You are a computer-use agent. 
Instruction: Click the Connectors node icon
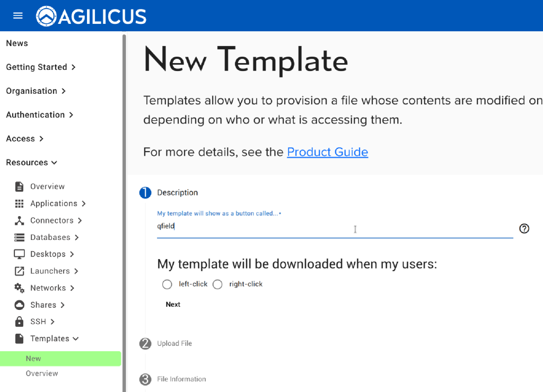click(20, 220)
